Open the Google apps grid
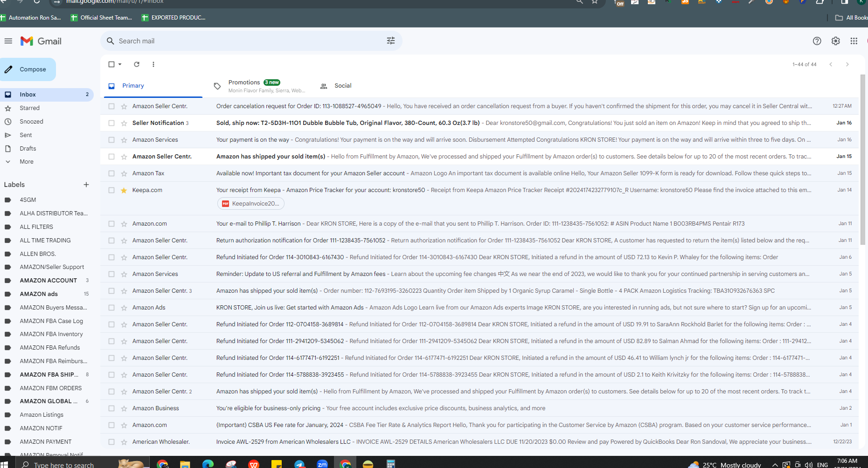Image resolution: width=868 pixels, height=468 pixels. click(854, 41)
